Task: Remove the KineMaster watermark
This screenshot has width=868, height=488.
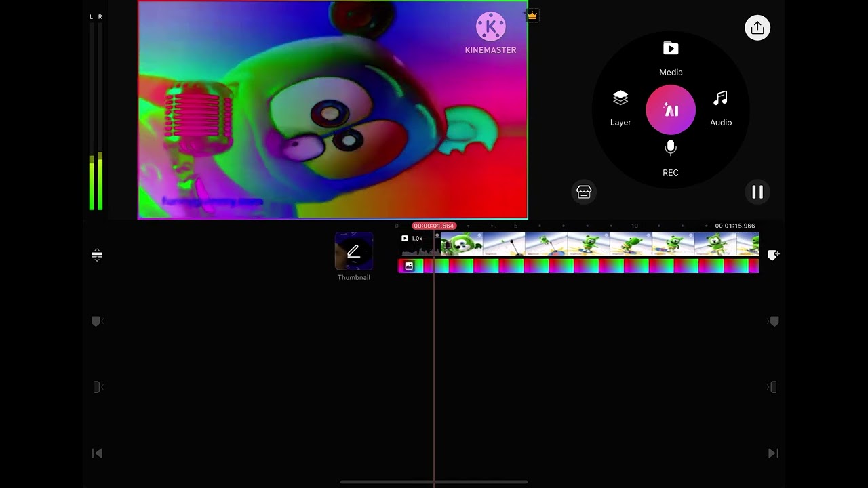Action: tap(491, 33)
